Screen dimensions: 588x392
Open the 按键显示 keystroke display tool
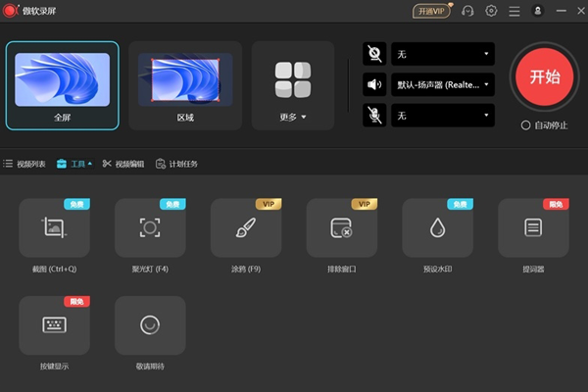pos(54,325)
